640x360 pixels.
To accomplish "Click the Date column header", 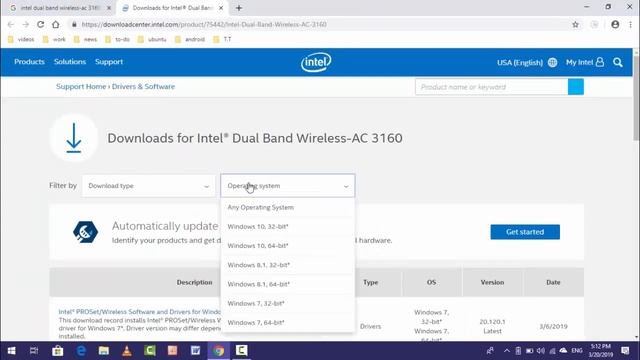I will click(553, 282).
